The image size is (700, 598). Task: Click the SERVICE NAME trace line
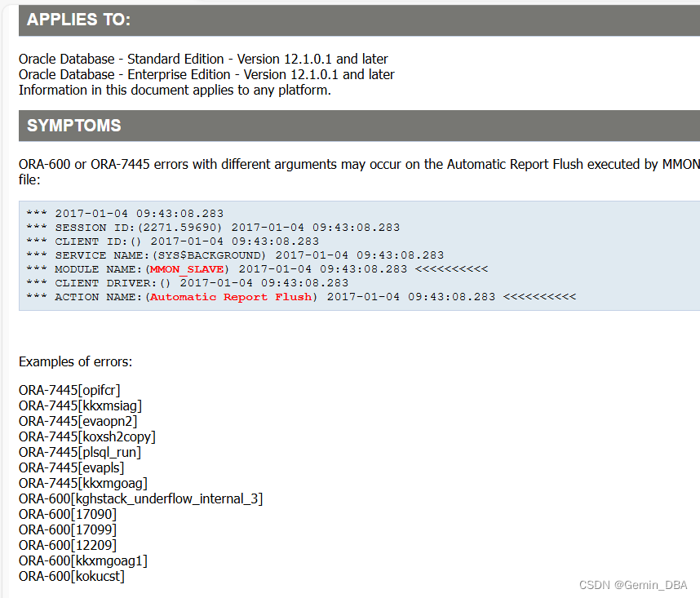(x=235, y=255)
